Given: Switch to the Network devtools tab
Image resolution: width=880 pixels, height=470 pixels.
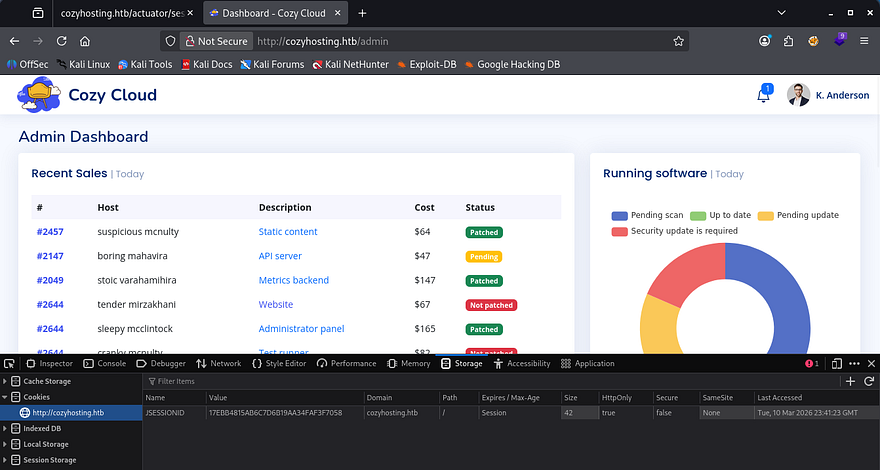Looking at the screenshot, I should [x=219, y=363].
